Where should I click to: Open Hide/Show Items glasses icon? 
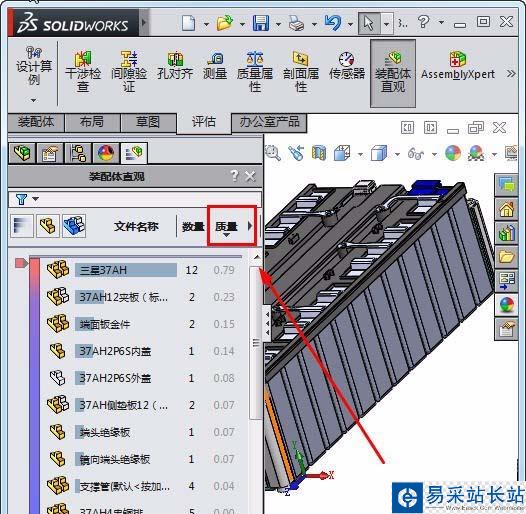[x=415, y=154]
